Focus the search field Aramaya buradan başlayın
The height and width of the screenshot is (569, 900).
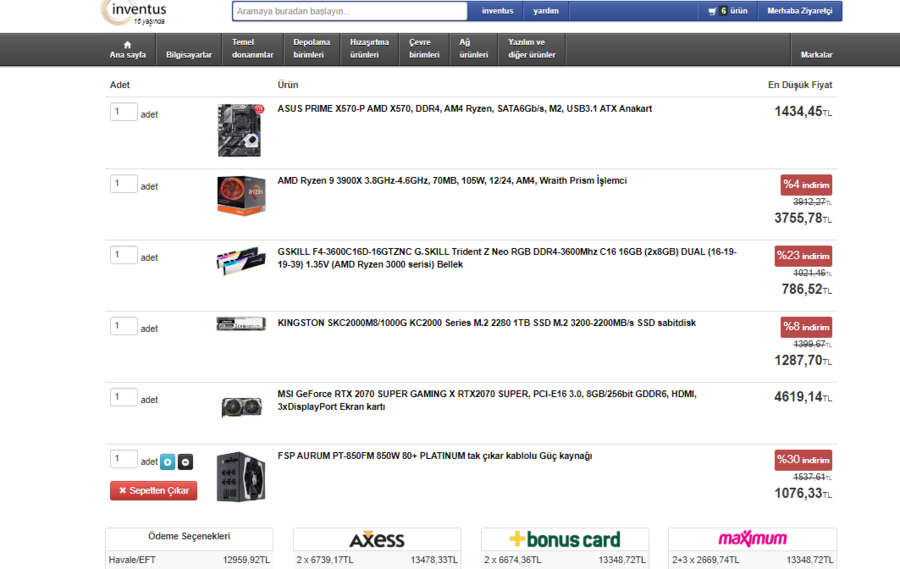tap(350, 11)
